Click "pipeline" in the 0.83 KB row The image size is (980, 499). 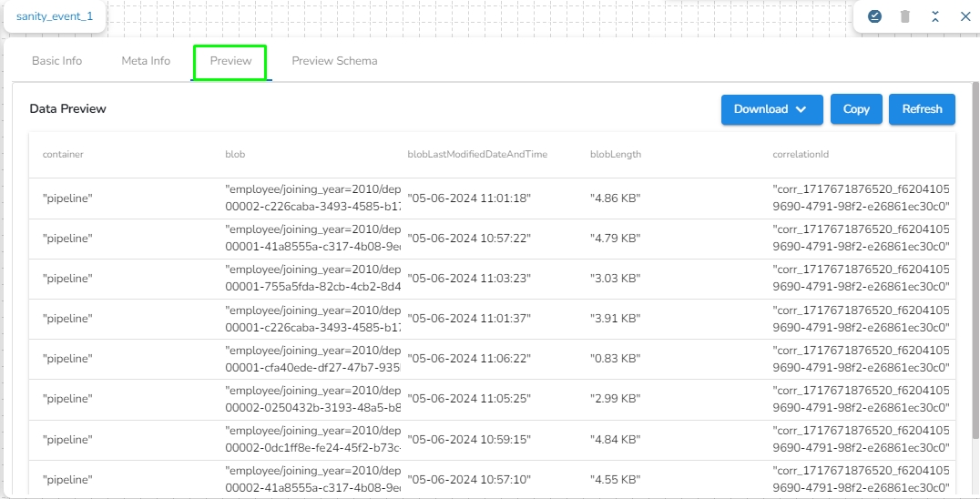pos(67,359)
